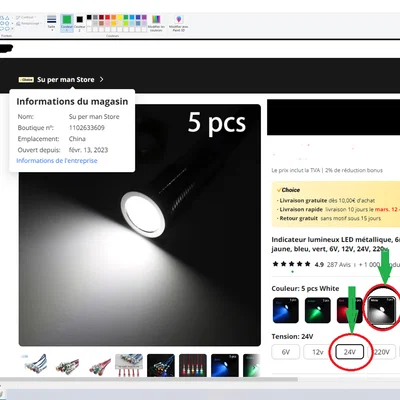Click the chevron next to Su per man Store
Image resolution: width=400 pixels, height=400 pixels.
(101, 79)
